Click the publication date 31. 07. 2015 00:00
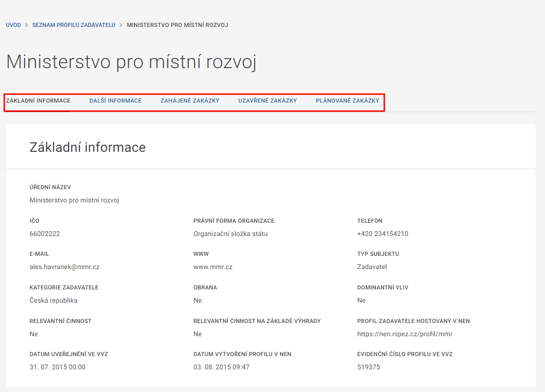The height and width of the screenshot is (392, 545). tap(57, 367)
